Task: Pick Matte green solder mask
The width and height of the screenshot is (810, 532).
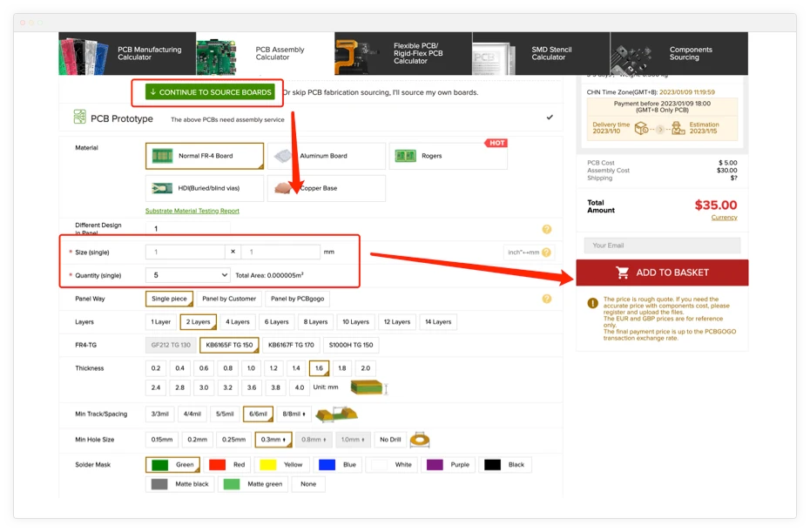Action: (253, 484)
